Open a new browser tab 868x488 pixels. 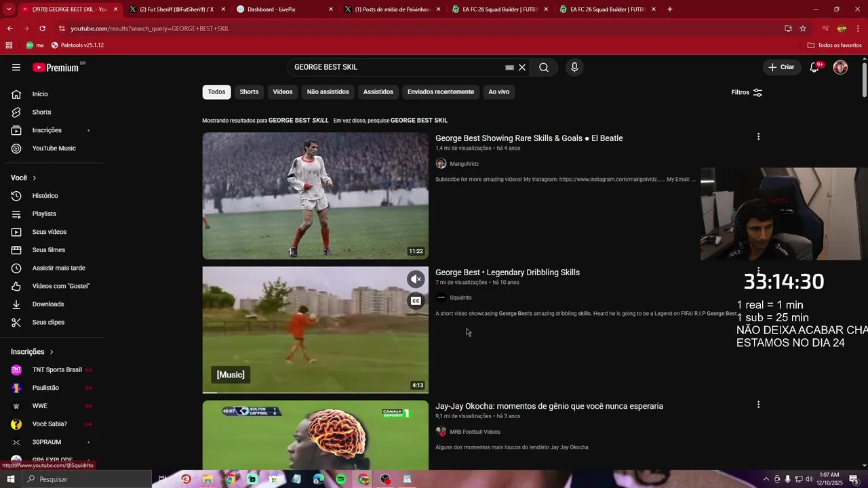670,9
